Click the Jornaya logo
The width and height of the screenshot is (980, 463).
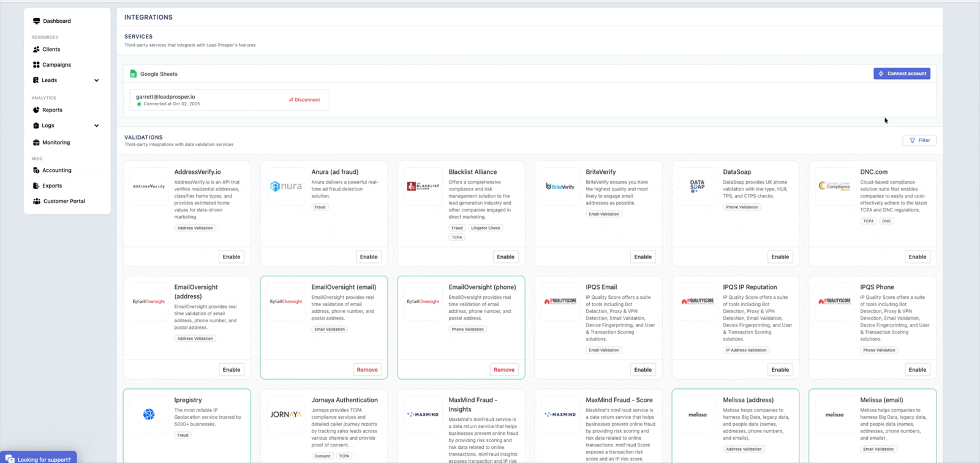(x=286, y=415)
